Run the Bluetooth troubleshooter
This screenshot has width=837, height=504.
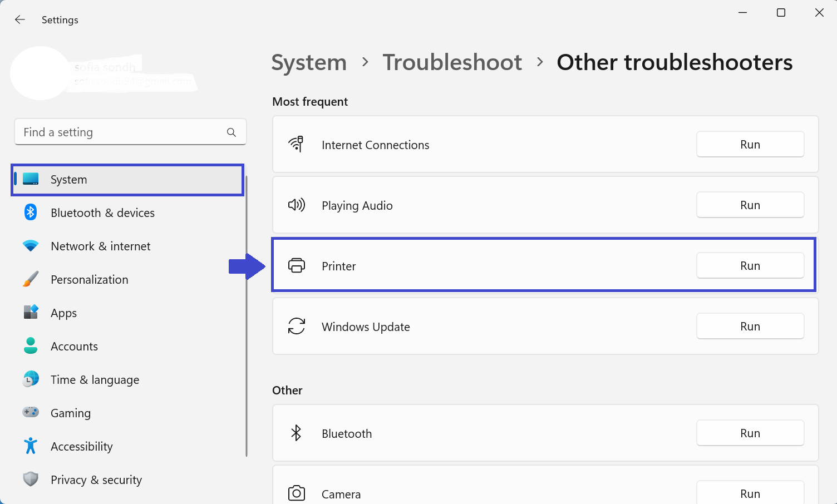(750, 433)
